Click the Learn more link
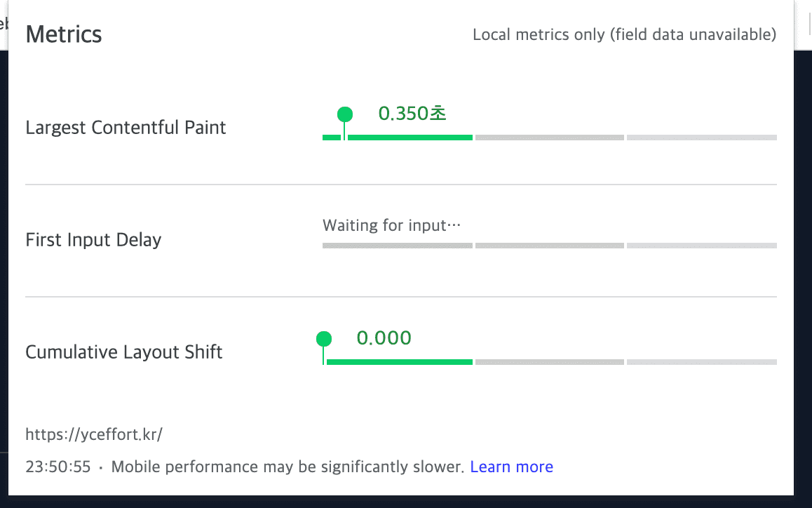This screenshot has height=508, width=812. (511, 467)
